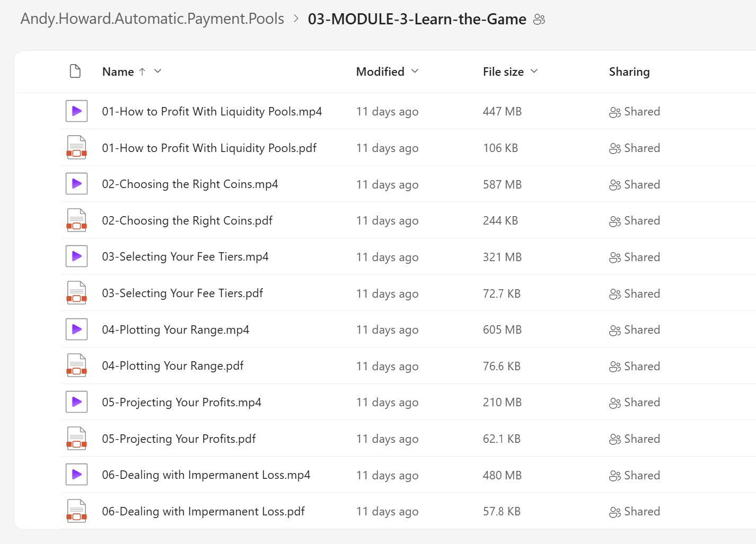The height and width of the screenshot is (544, 756).
Task: Click Shared status for 02-Choosing the Right Coins.pdf
Action: click(635, 221)
